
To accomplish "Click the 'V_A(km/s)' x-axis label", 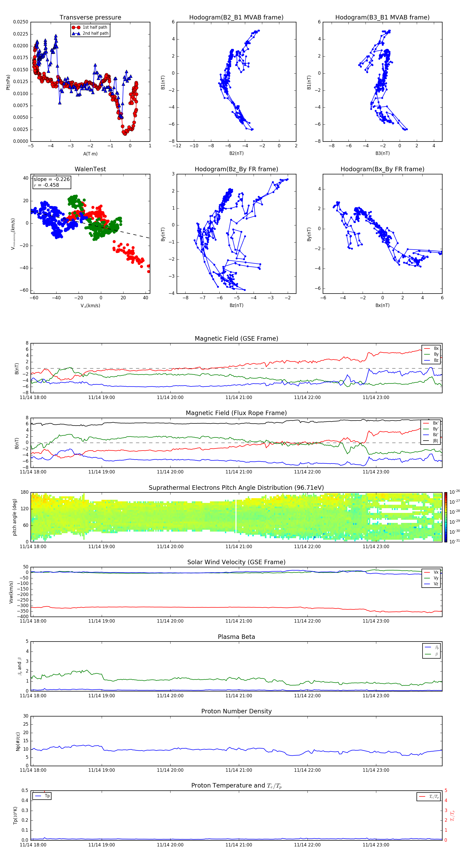I will [90, 306].
